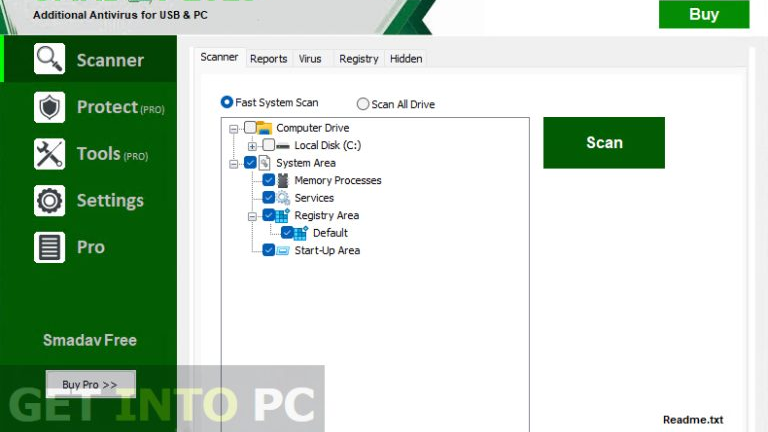Click the Computer Drive folder icon
Screen dimensions: 768x432
coord(264,128)
